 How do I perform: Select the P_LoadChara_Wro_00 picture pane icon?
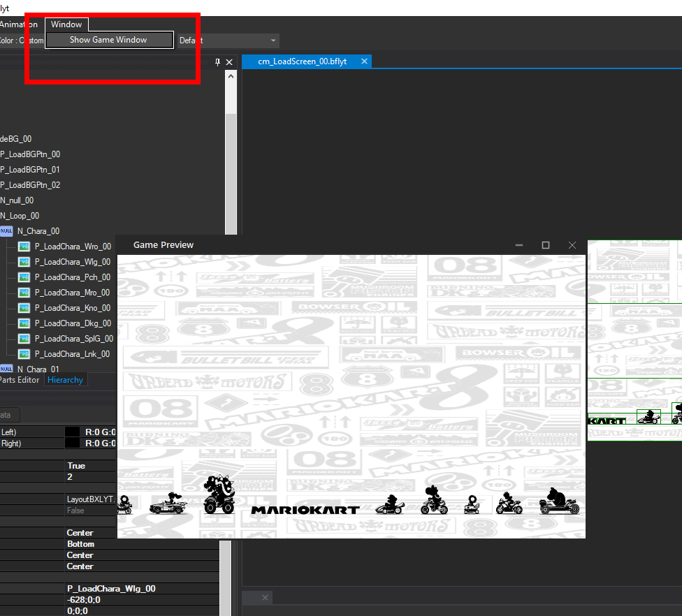tap(23, 246)
